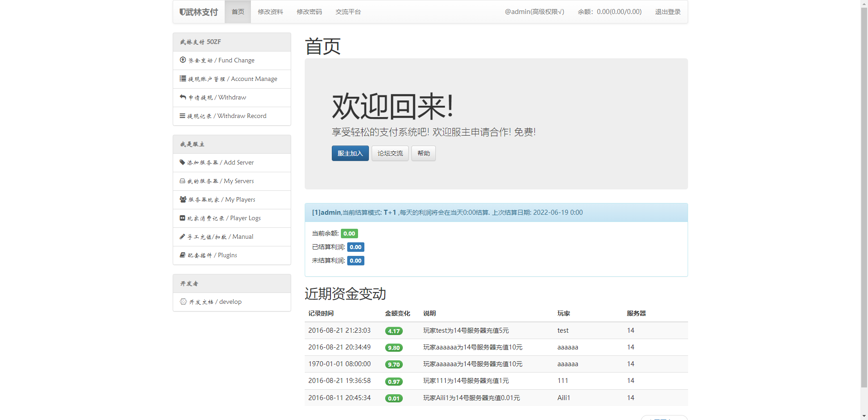Click the 记录时间 column header
The height and width of the screenshot is (420, 868).
321,313
